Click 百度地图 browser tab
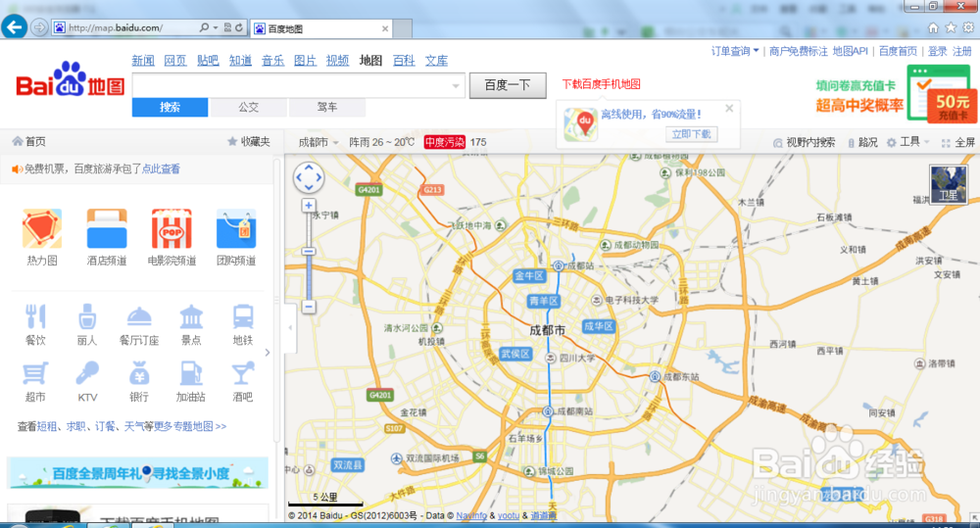This screenshot has height=528, width=980. point(321,28)
